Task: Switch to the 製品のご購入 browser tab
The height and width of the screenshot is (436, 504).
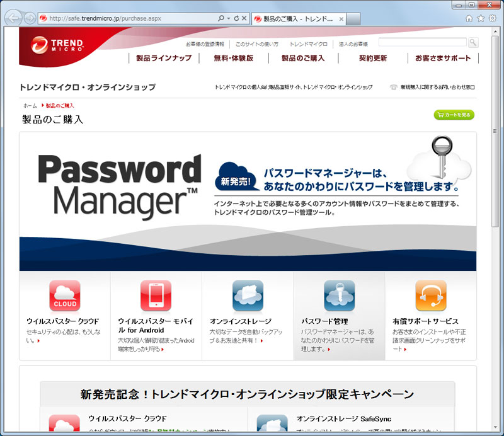Action: point(297,19)
